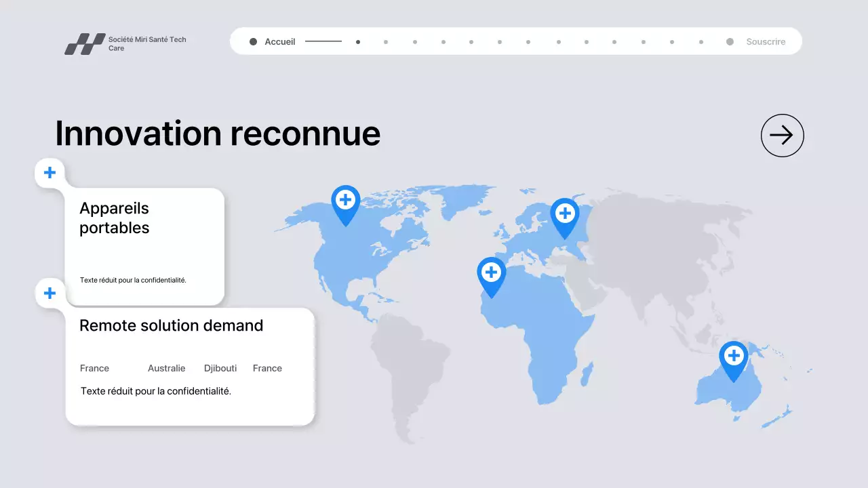Select Australie in the country list
This screenshot has height=488, width=868.
[x=166, y=368]
